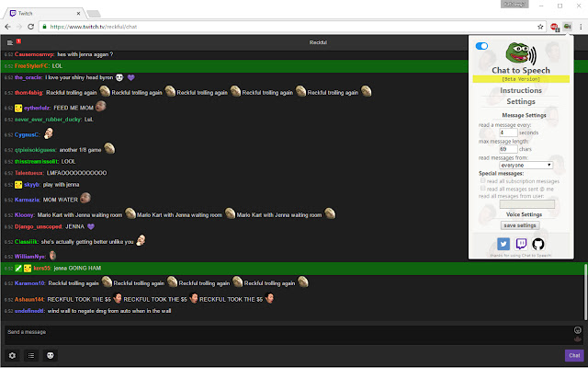The image size is (588, 368).
Task: Enable read all messages sent @ me checkbox
Action: coord(483,188)
